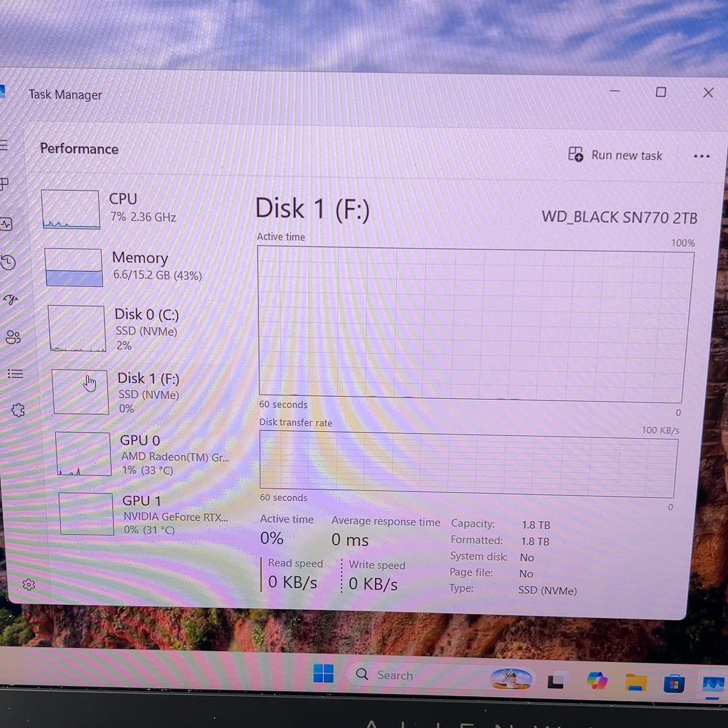Click the Active time 0% value
The image size is (728, 728).
coord(272,538)
